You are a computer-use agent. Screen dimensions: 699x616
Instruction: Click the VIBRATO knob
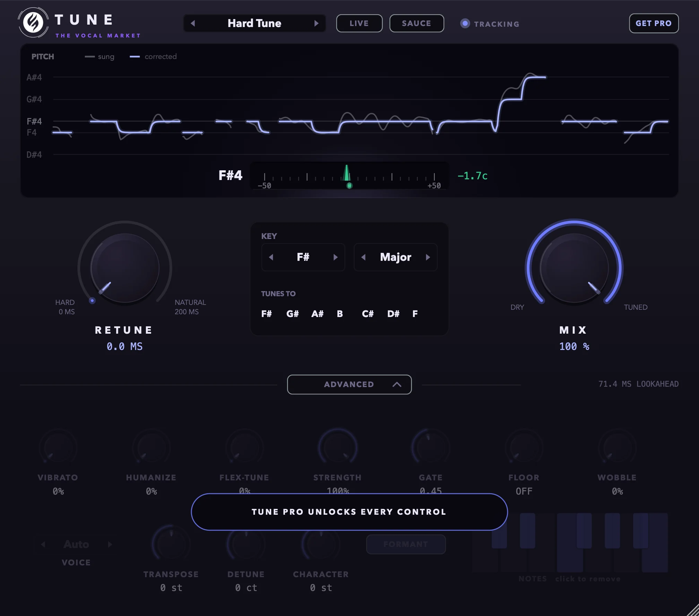58,448
